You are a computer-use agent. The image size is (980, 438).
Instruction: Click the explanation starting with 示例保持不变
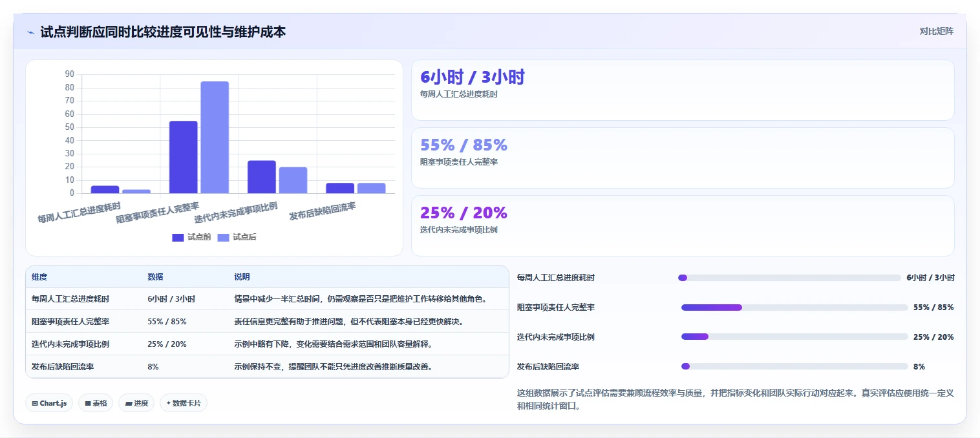point(334,366)
